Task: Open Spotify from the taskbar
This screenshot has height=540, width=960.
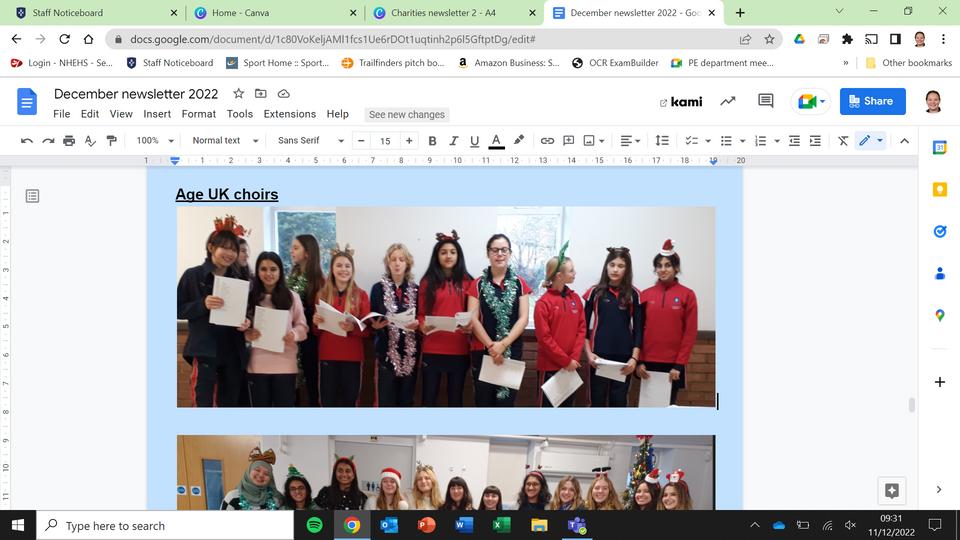Action: coord(314,525)
